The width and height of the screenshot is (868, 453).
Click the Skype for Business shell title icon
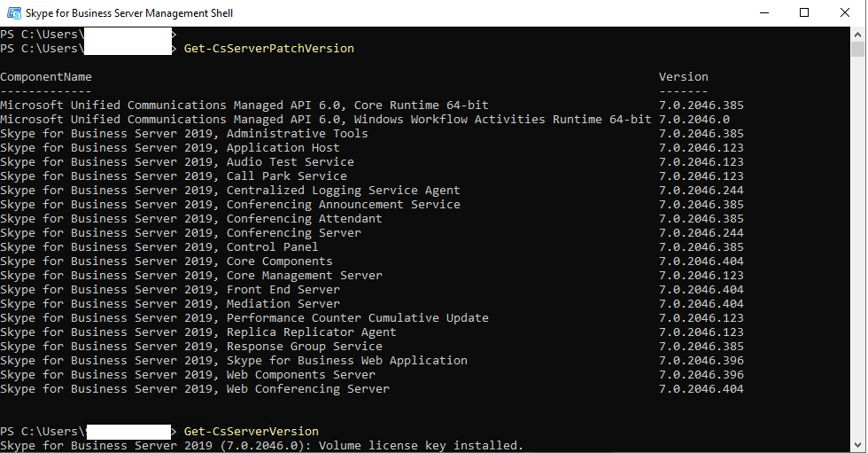[x=14, y=12]
